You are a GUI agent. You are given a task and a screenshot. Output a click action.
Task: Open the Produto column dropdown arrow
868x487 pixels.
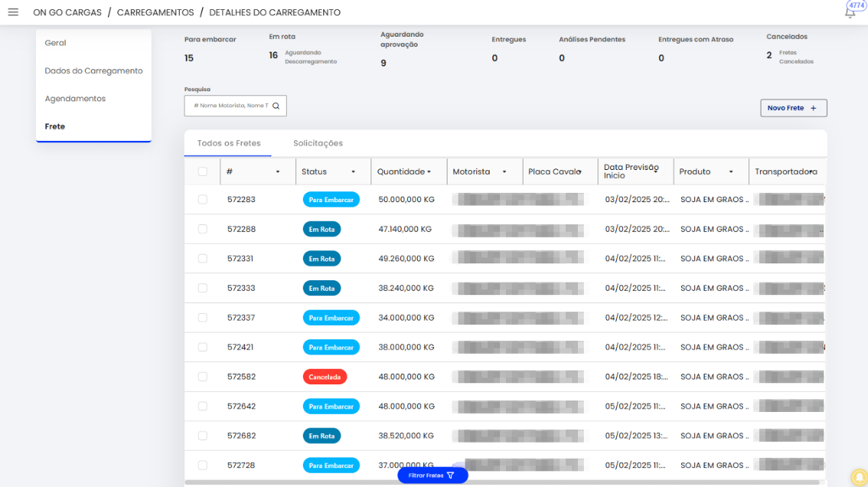tap(731, 172)
